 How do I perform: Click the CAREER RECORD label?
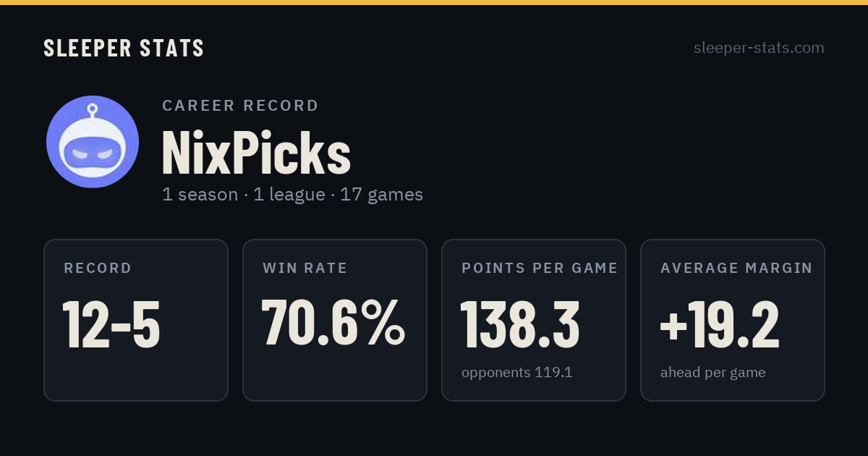[240, 106]
